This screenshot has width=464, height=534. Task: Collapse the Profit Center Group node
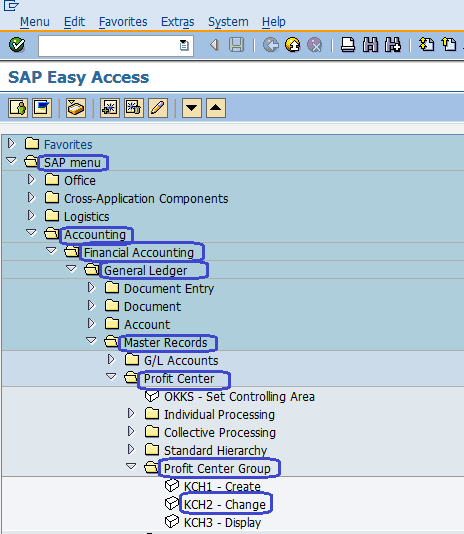(131, 466)
